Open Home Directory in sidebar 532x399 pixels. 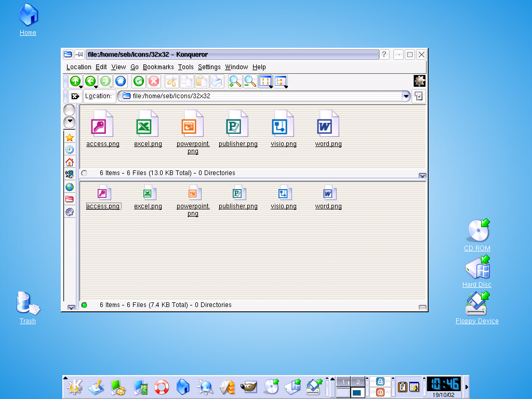70,162
